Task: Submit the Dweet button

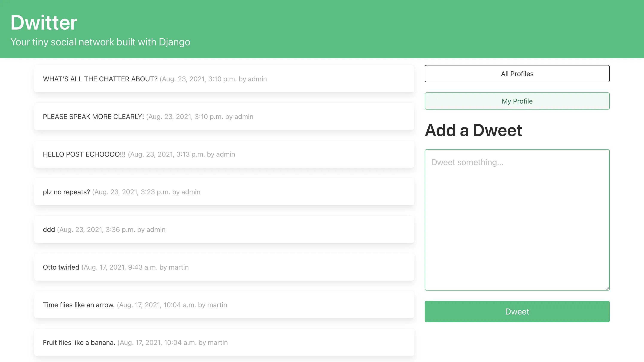Action: 517,311
